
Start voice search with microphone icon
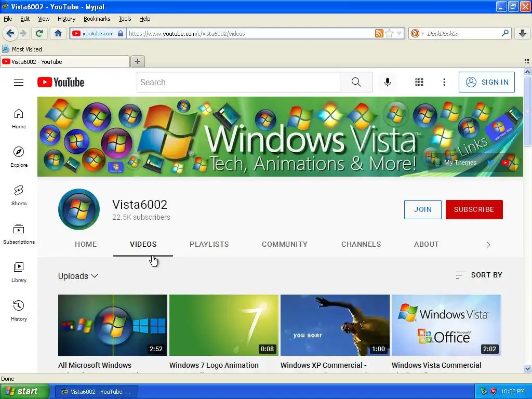click(388, 82)
